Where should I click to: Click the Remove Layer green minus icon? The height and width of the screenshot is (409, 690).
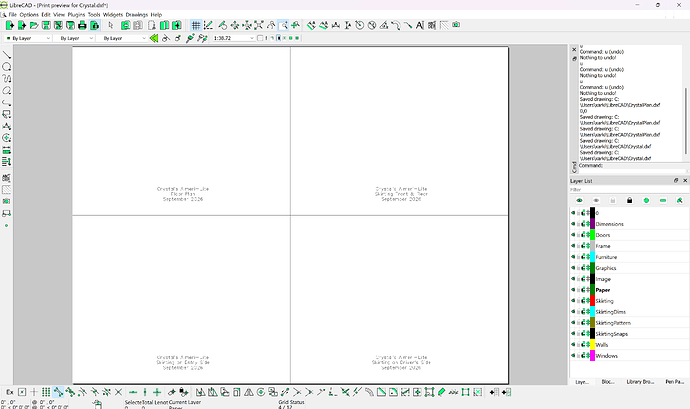(663, 200)
